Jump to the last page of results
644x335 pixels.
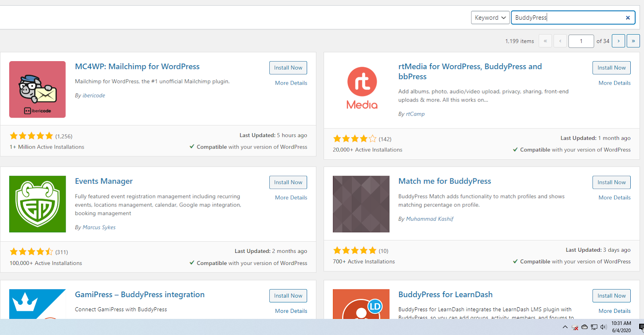(x=633, y=41)
